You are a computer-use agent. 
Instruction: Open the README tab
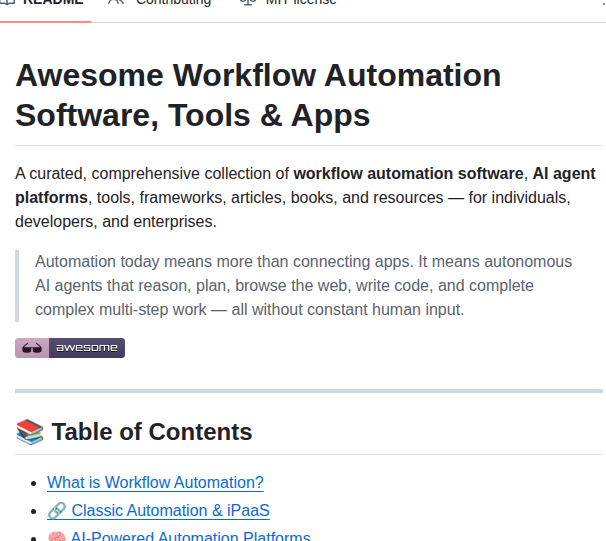(43, 5)
